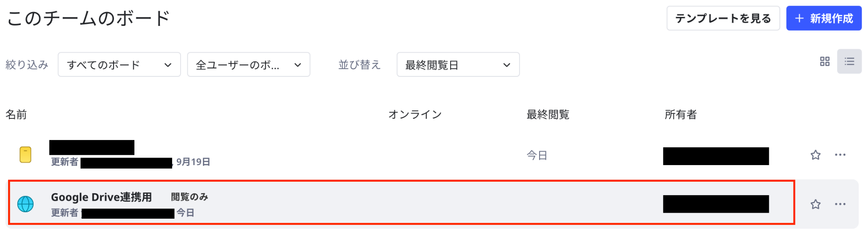Click the 新規作成 button
The image size is (868, 236).
click(823, 18)
